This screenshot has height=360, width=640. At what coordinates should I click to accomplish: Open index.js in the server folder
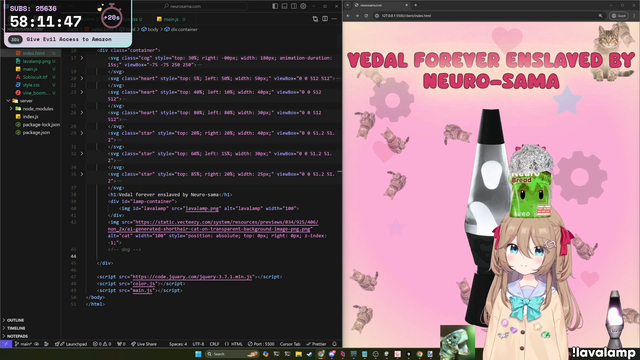pyautogui.click(x=30, y=116)
